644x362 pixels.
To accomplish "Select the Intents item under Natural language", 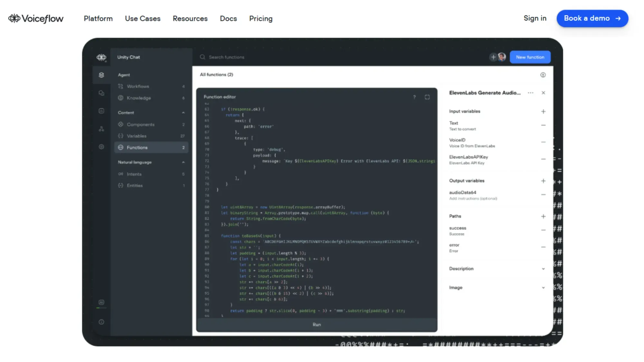I will tap(135, 174).
